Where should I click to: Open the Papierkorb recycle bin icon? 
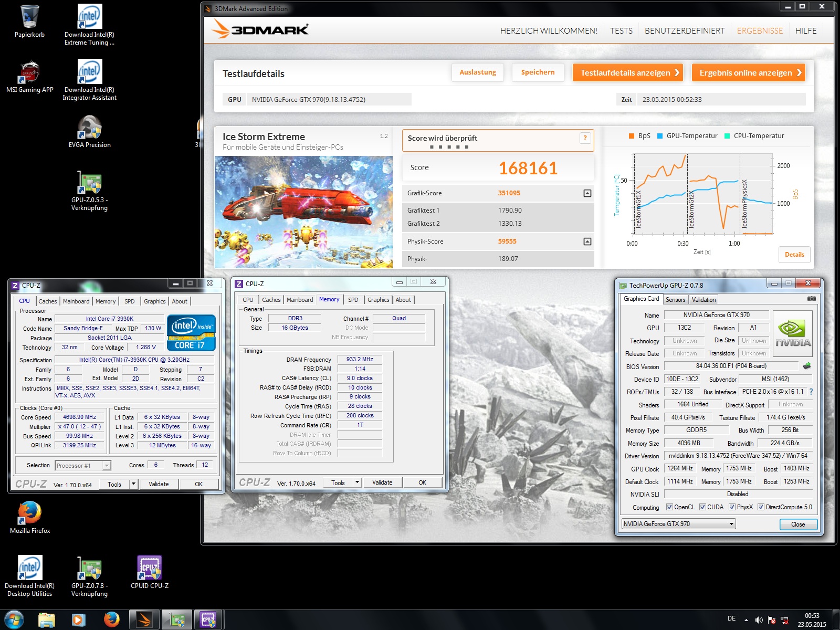pyautogui.click(x=29, y=21)
